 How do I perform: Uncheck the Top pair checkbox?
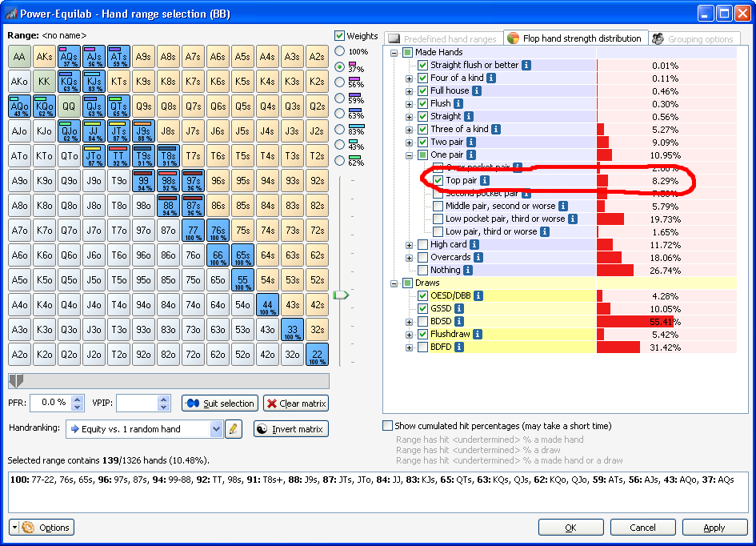tap(438, 180)
